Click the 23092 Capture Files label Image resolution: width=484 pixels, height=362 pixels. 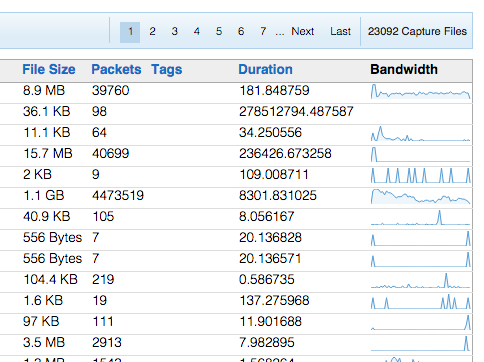coord(417,32)
